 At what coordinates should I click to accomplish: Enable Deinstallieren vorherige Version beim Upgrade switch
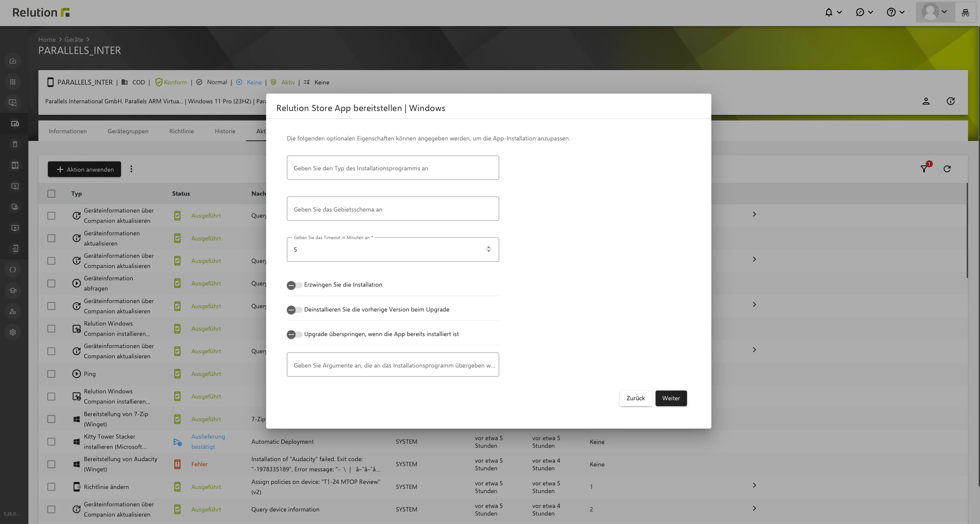[294, 310]
